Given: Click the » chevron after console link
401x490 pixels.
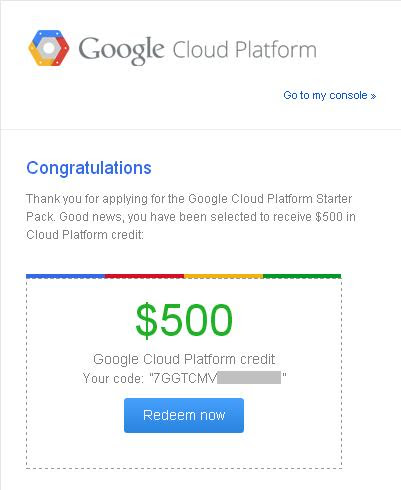Looking at the screenshot, I should pos(373,96).
